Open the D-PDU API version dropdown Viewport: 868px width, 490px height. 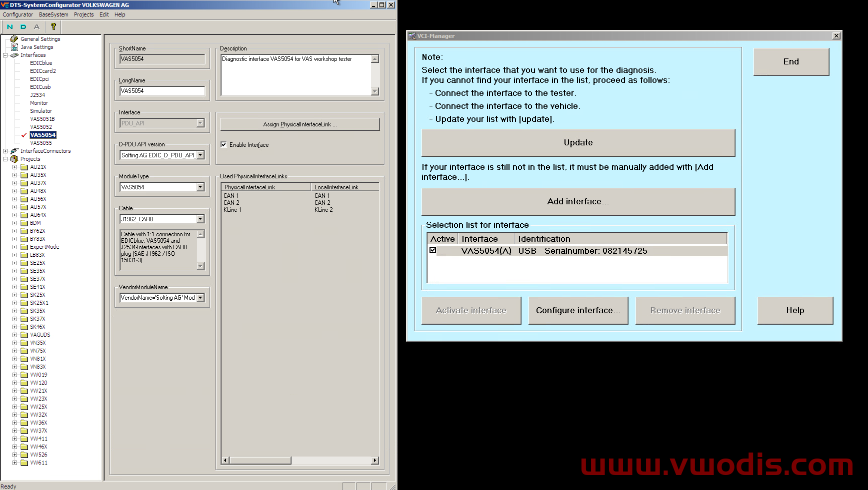[x=201, y=155]
